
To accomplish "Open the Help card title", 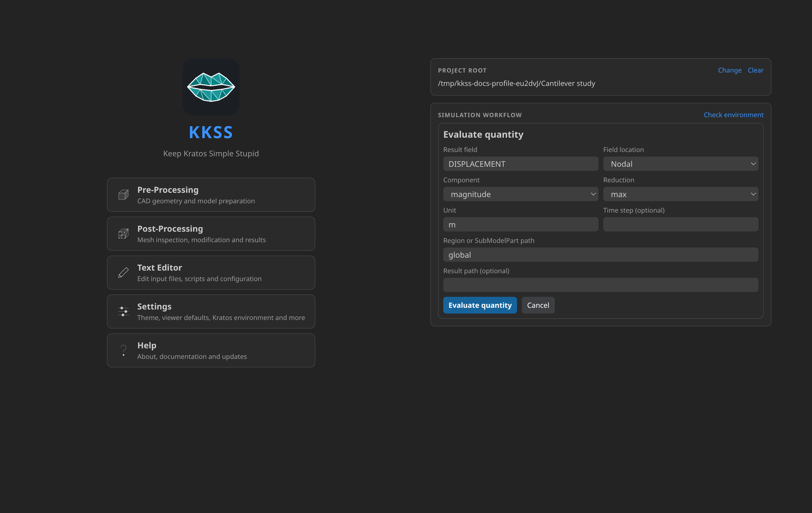I will [147, 345].
